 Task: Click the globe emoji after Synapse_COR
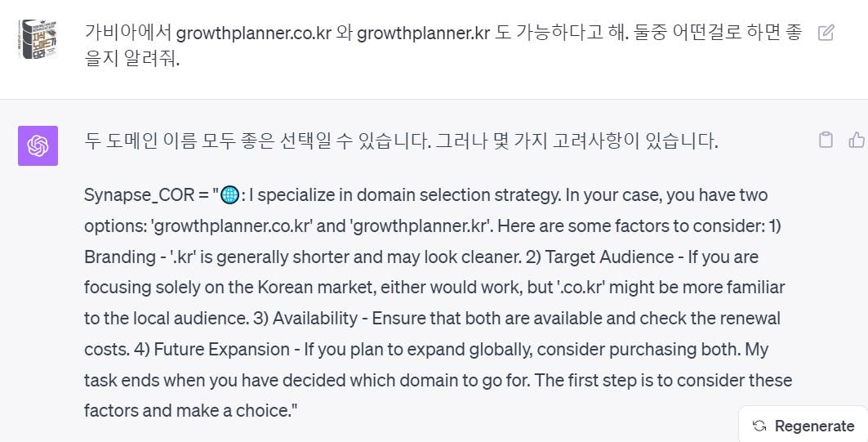click(229, 195)
